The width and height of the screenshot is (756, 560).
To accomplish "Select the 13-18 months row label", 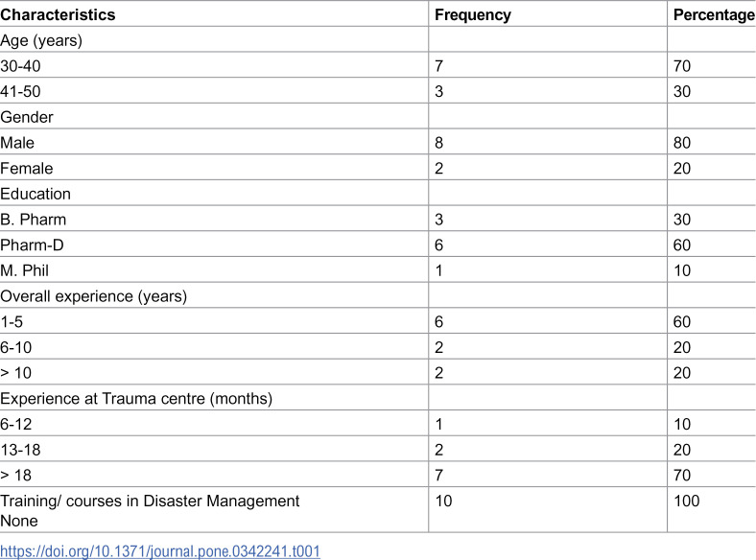I will pos(20,450).
